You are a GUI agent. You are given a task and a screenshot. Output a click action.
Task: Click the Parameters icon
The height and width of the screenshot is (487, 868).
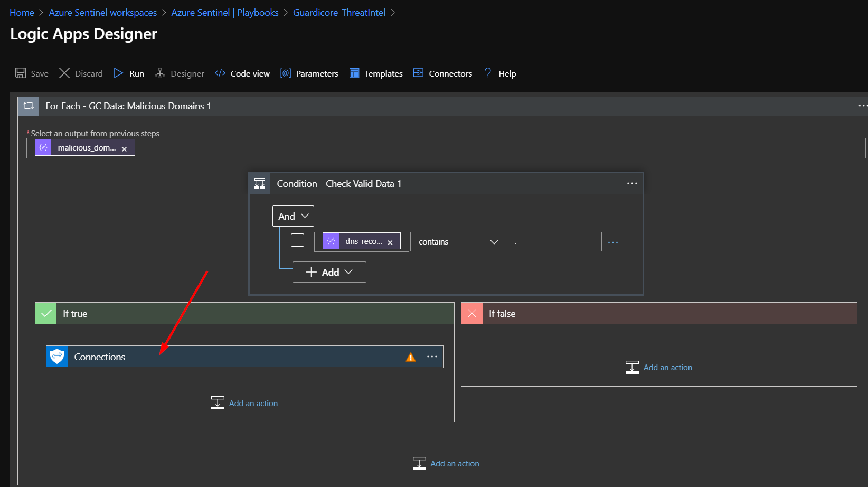click(286, 73)
